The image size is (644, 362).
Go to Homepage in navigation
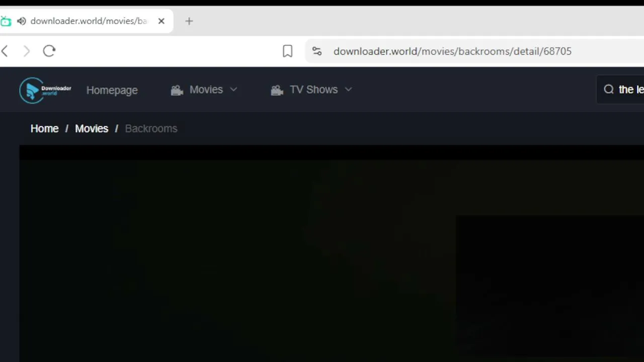[112, 90]
